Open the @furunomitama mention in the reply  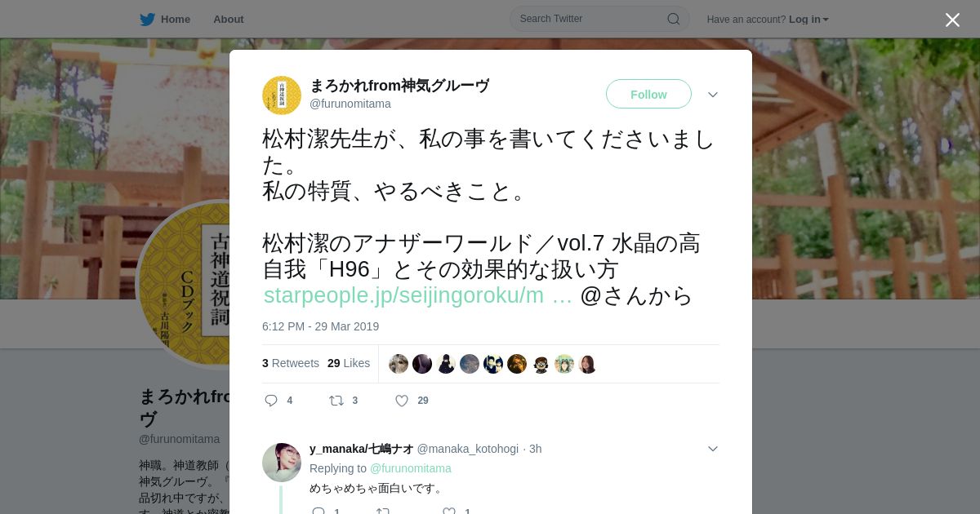411,468
